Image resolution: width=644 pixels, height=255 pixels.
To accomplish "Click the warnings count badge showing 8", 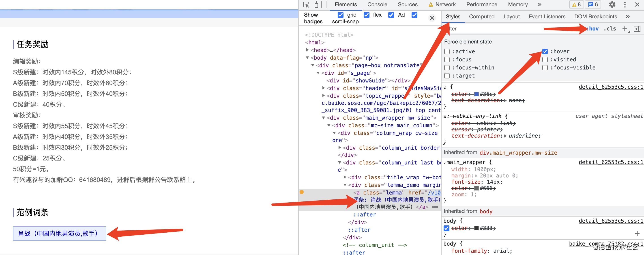I will tap(577, 4).
